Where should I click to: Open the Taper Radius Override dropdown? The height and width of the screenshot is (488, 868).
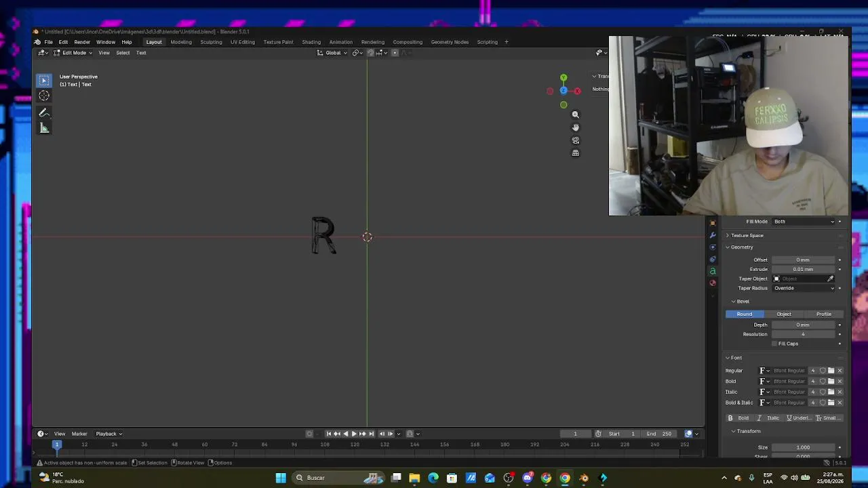(804, 288)
